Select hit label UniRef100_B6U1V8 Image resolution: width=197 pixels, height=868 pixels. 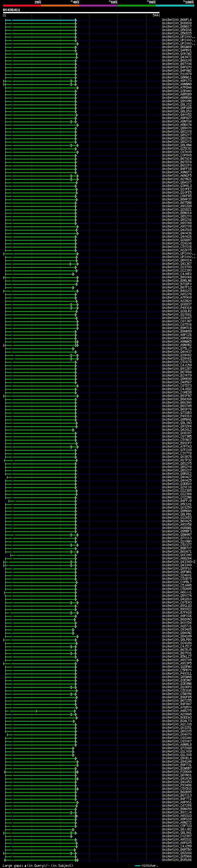tap(176, 60)
